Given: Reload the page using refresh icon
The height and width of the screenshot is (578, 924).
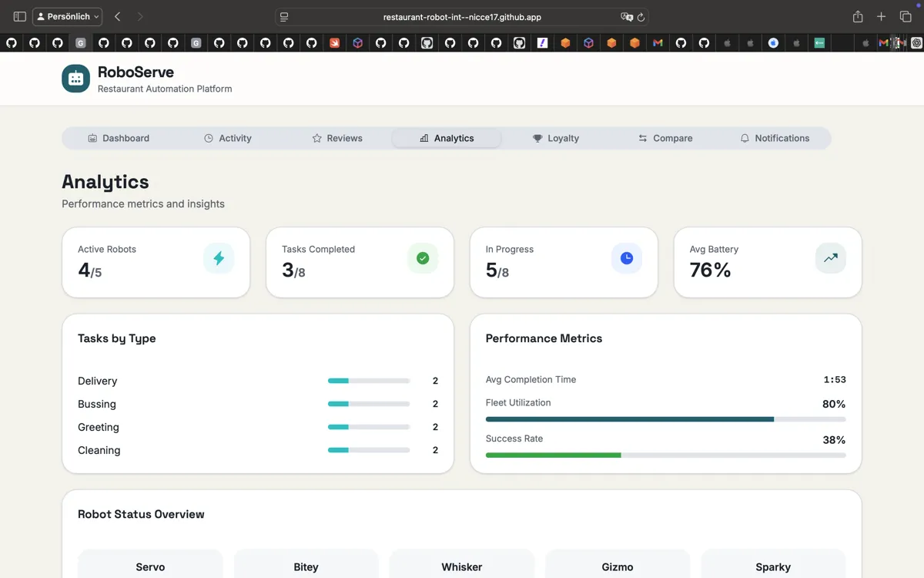Looking at the screenshot, I should [x=641, y=17].
